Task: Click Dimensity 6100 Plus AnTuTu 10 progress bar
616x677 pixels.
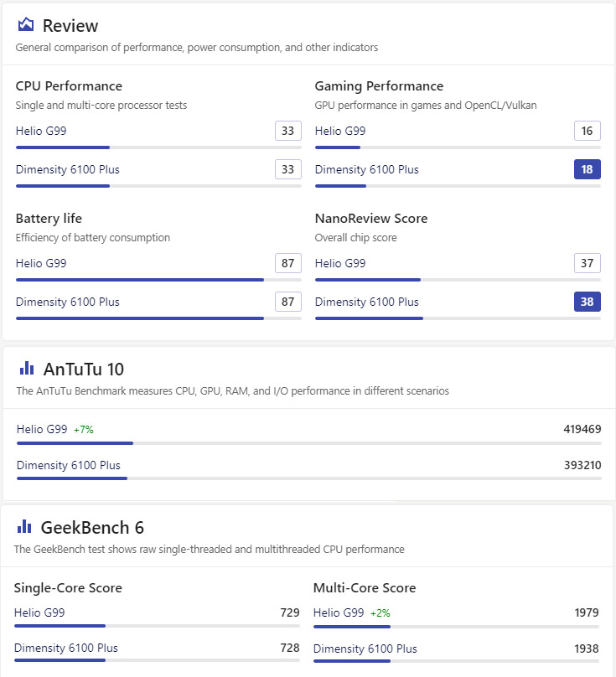Action: coord(309,478)
